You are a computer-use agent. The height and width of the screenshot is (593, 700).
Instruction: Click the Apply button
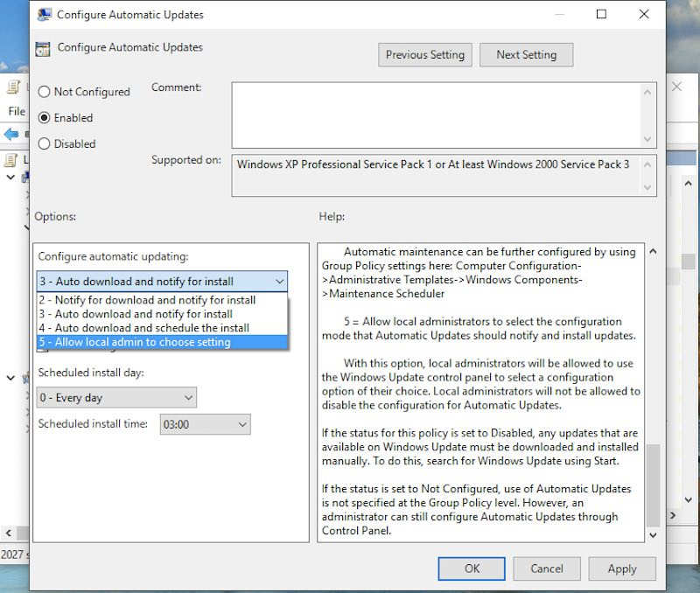[622, 569]
